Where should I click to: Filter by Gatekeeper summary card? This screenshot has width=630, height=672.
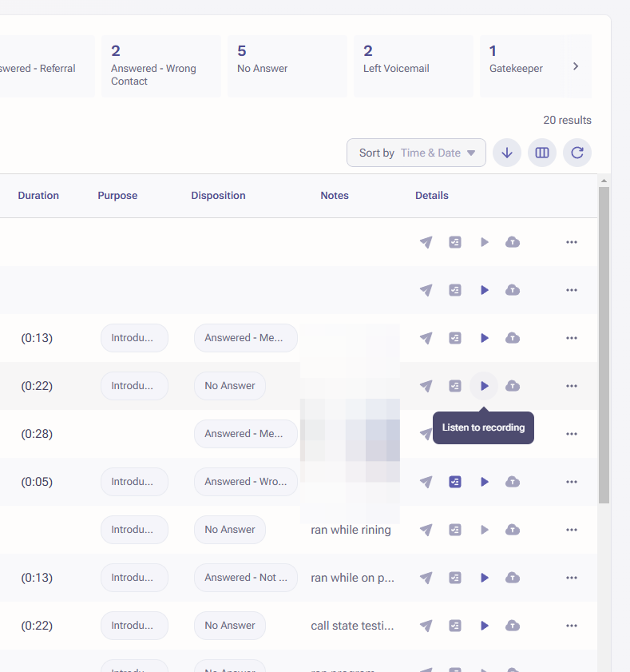click(523, 66)
